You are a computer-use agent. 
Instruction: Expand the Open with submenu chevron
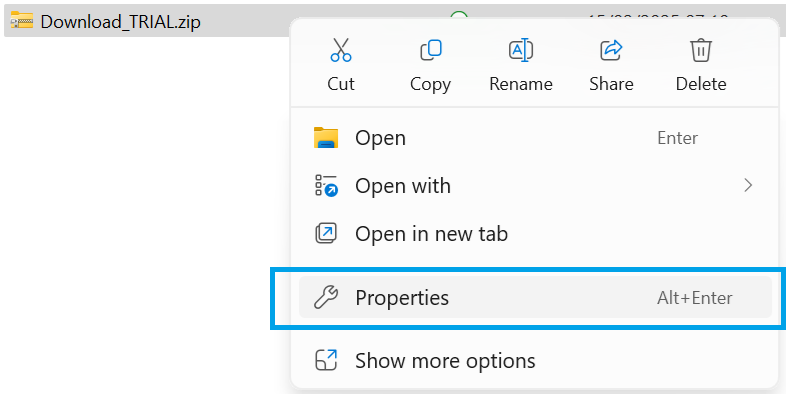click(748, 185)
